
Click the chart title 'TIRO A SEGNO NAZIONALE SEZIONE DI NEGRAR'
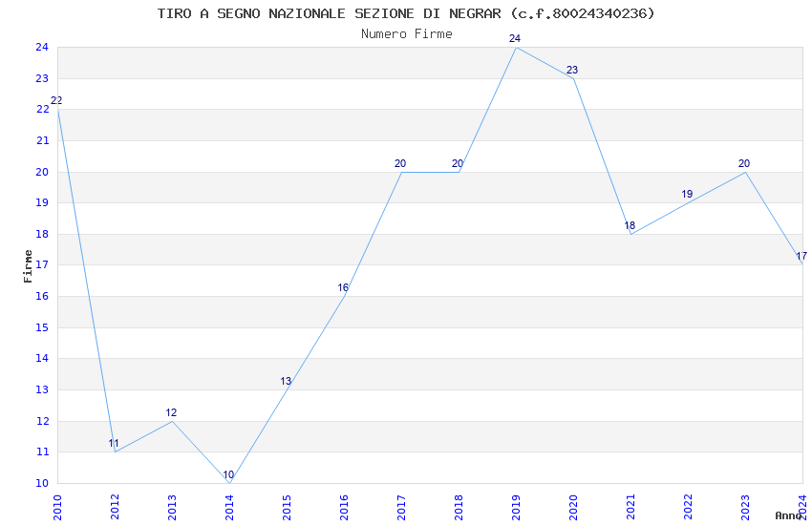(329, 13)
